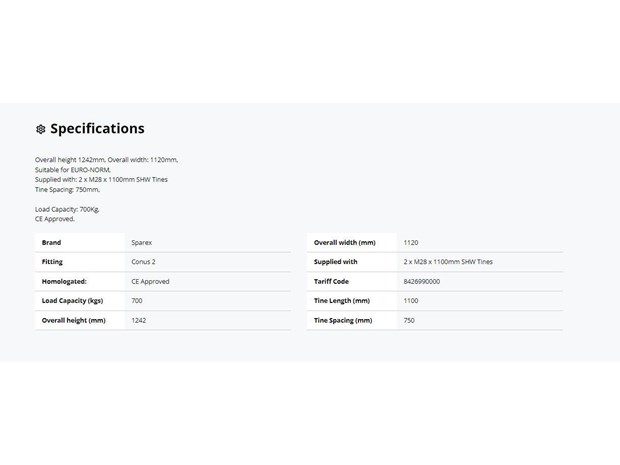Click the CE Approved table value

pyautogui.click(x=150, y=282)
